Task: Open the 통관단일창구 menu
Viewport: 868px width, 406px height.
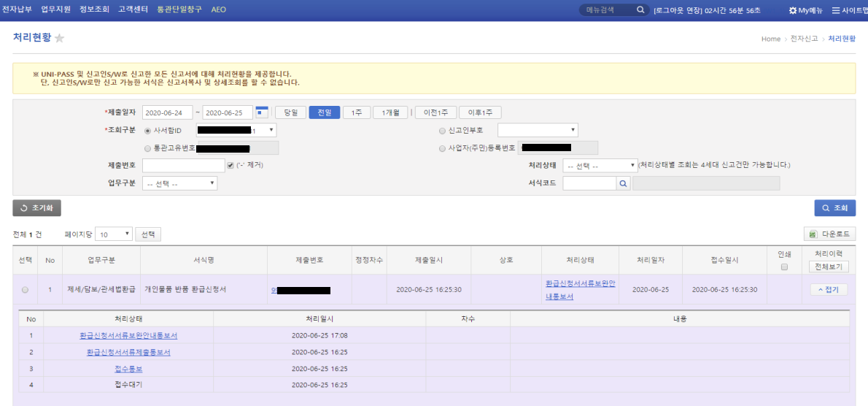Action: (179, 10)
